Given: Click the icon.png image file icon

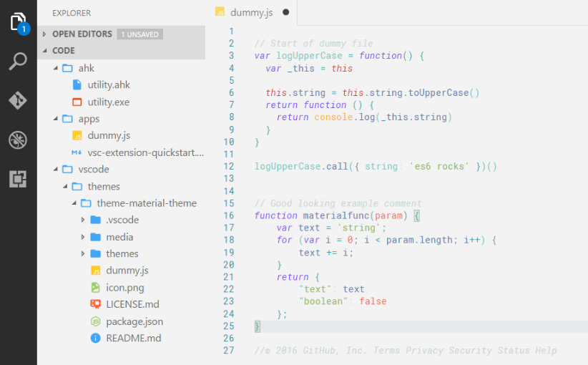Looking at the screenshot, I should pyautogui.click(x=96, y=288).
